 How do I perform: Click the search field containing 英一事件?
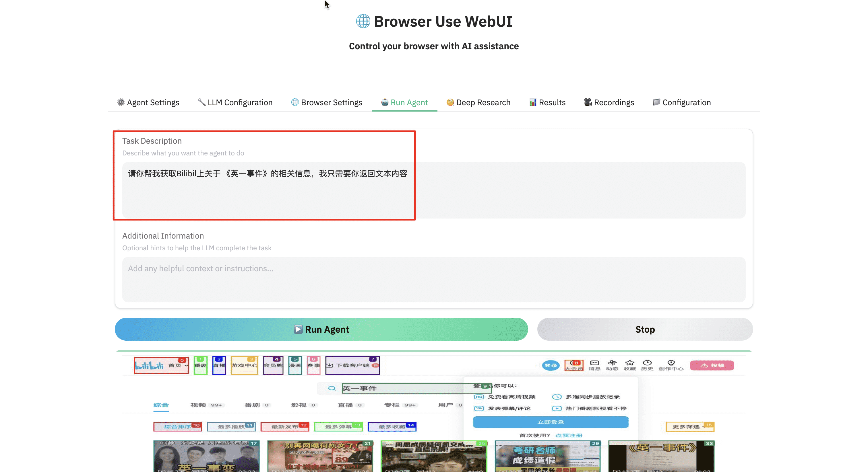[x=416, y=389]
